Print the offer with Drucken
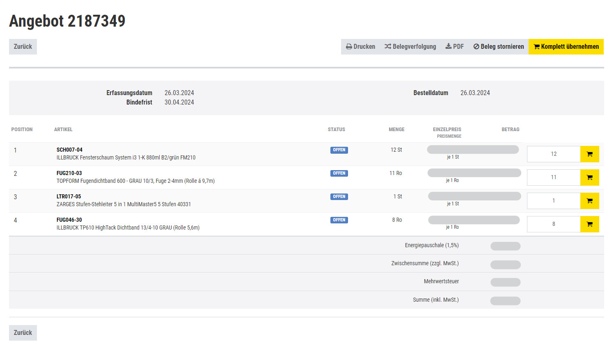This screenshot has width=614, height=364. coord(360,47)
